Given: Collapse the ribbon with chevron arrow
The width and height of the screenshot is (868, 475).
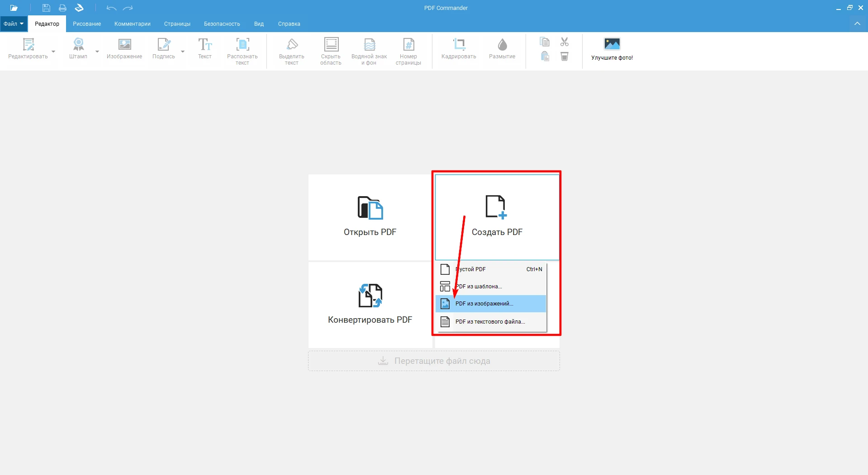Looking at the screenshot, I should (x=857, y=24).
